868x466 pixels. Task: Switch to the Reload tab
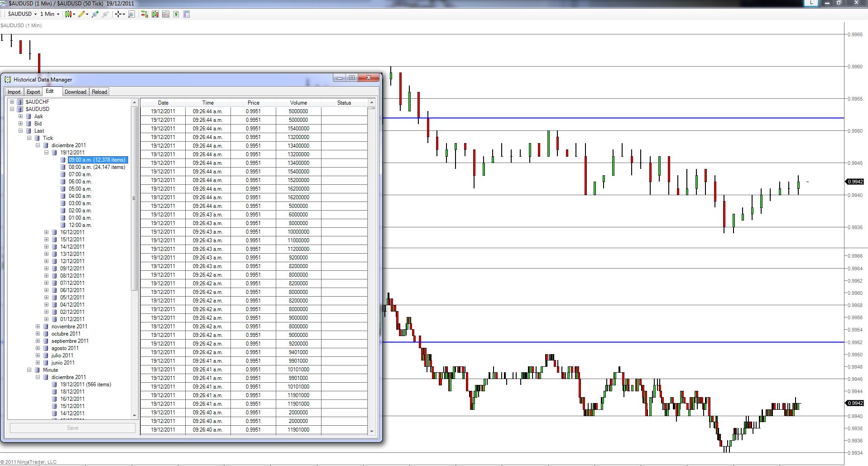(x=100, y=92)
